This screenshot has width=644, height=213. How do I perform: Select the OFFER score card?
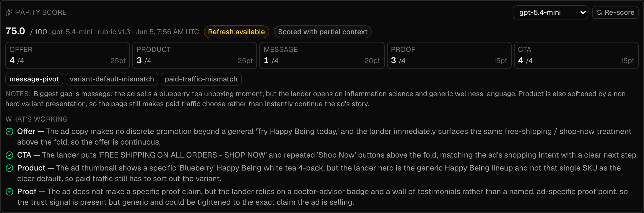[68, 55]
